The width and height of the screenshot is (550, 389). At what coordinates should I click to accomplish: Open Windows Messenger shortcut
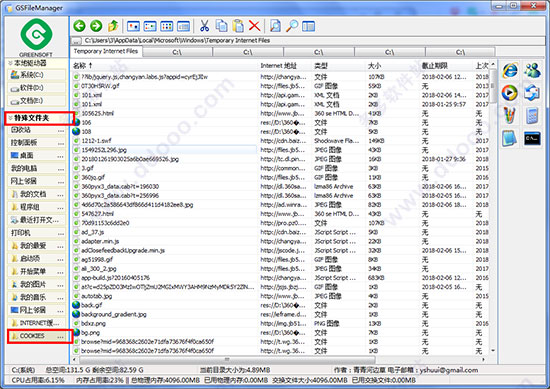coord(532,70)
